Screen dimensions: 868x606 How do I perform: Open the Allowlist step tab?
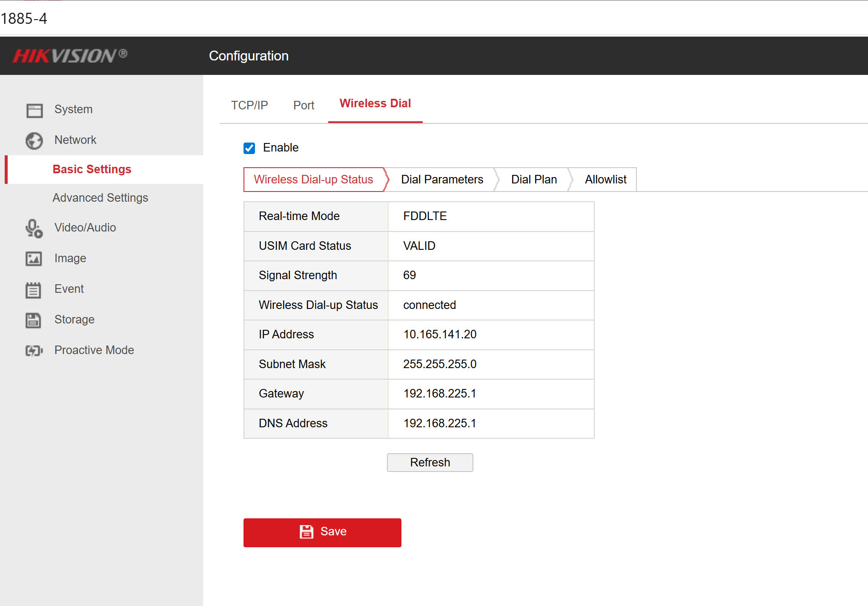605,180
